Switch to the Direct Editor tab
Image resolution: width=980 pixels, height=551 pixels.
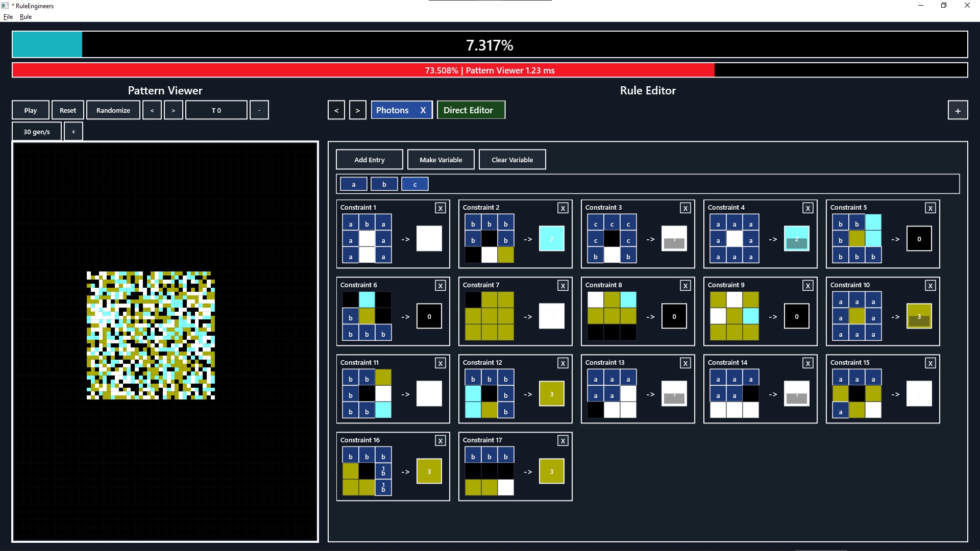(471, 110)
